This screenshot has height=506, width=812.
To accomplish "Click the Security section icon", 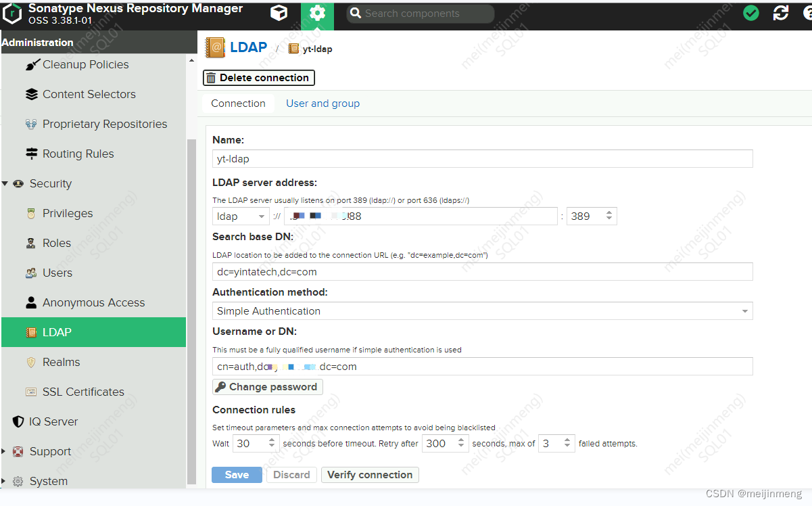I will tap(18, 184).
